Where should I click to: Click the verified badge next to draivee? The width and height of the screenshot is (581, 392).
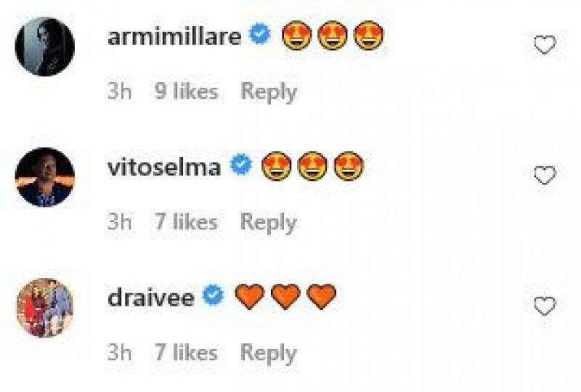click(213, 295)
